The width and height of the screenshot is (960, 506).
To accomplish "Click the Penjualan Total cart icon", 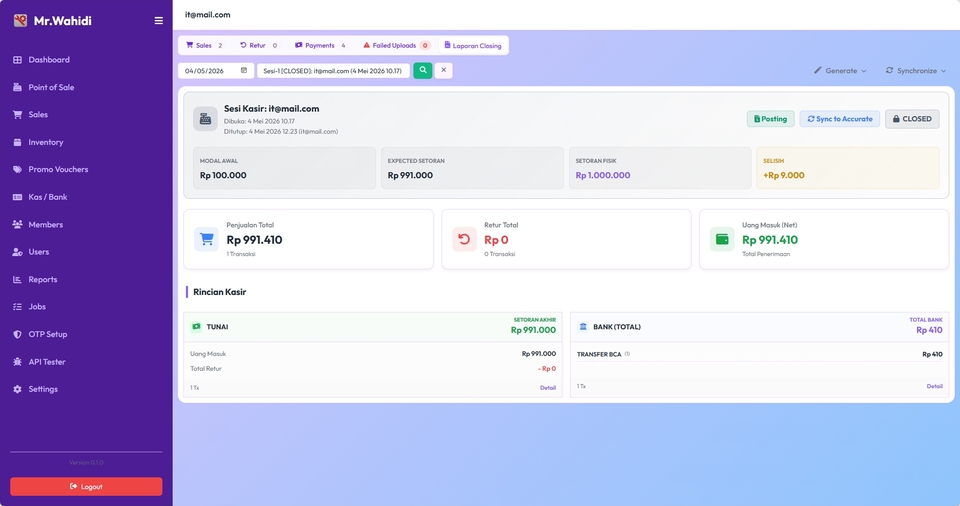I will pyautogui.click(x=206, y=239).
